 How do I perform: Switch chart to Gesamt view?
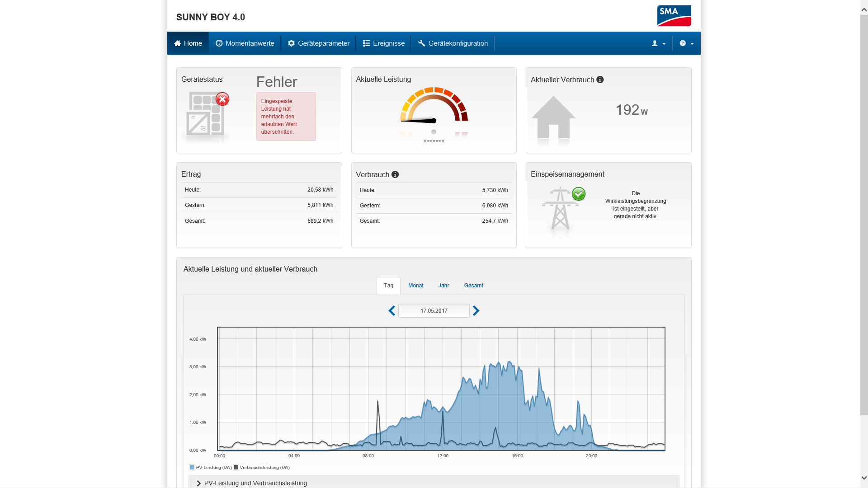pos(473,286)
